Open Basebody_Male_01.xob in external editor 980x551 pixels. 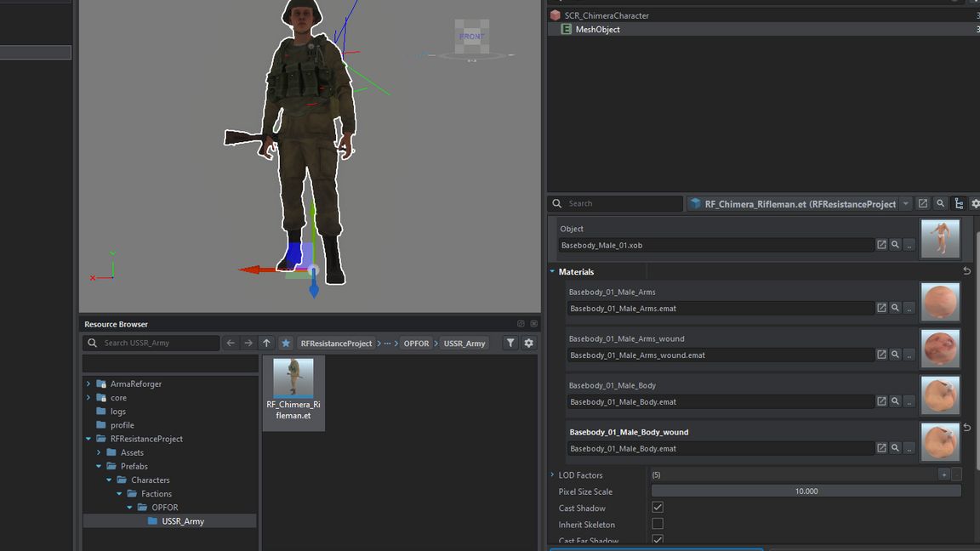(x=881, y=245)
